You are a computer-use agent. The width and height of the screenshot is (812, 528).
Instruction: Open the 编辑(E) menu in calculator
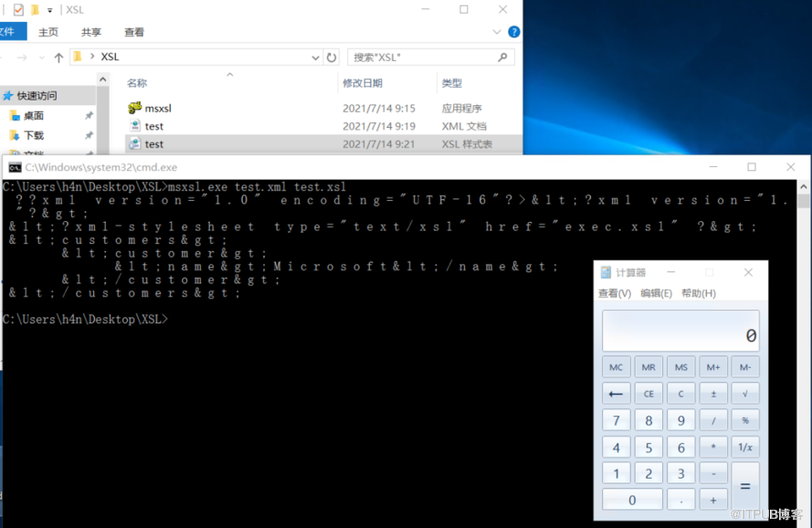(656, 293)
